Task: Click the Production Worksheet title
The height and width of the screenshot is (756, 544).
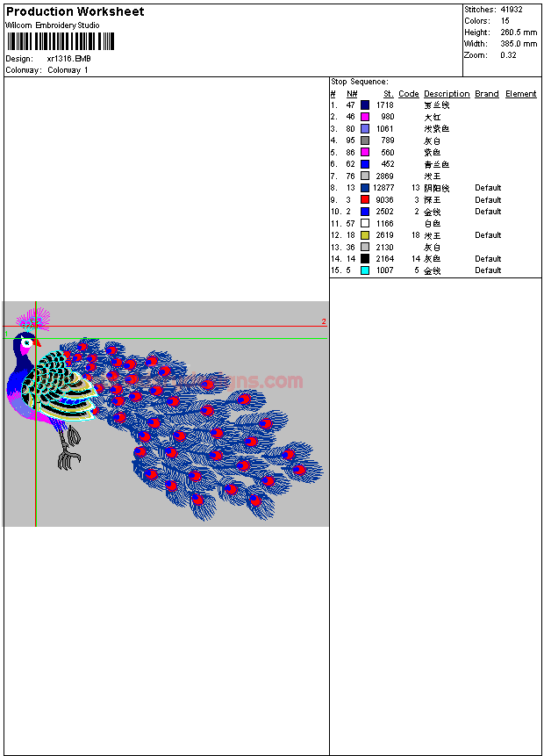Action: coord(75,11)
